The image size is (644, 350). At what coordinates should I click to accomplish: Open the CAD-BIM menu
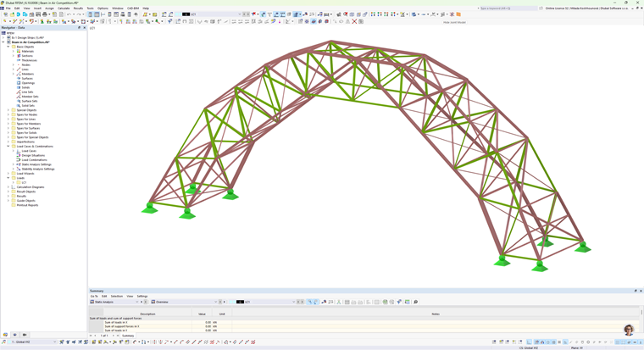pos(133,8)
